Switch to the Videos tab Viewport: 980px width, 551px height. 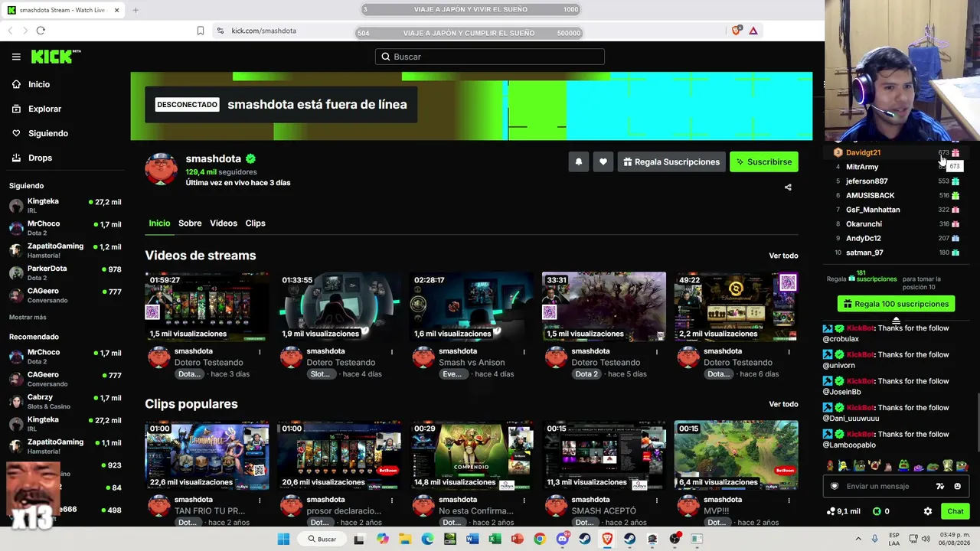pyautogui.click(x=224, y=223)
